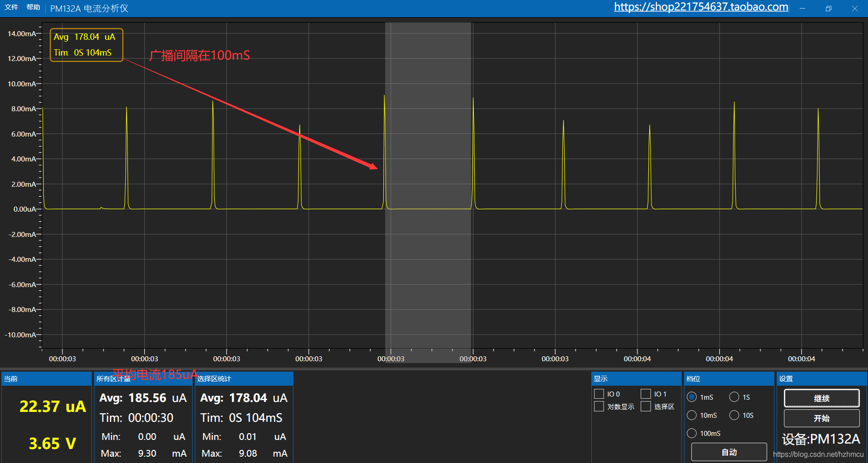Image resolution: width=868 pixels, height=463 pixels.
Task: Toggle the 对数显示 checkbox
Action: [599, 406]
